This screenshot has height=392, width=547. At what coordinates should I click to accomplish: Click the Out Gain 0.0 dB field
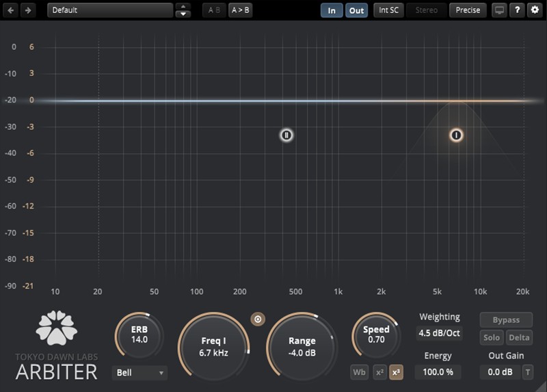(500, 372)
